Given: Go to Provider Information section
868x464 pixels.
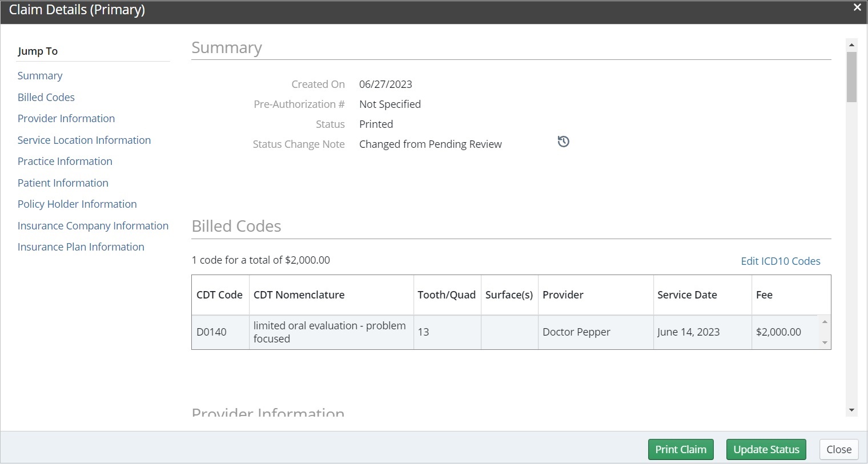Looking at the screenshot, I should click(x=66, y=119).
